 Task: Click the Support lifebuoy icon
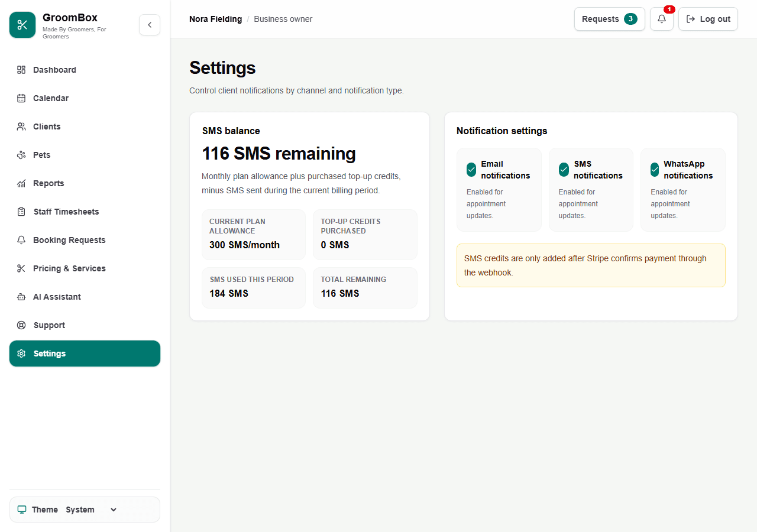coord(21,325)
